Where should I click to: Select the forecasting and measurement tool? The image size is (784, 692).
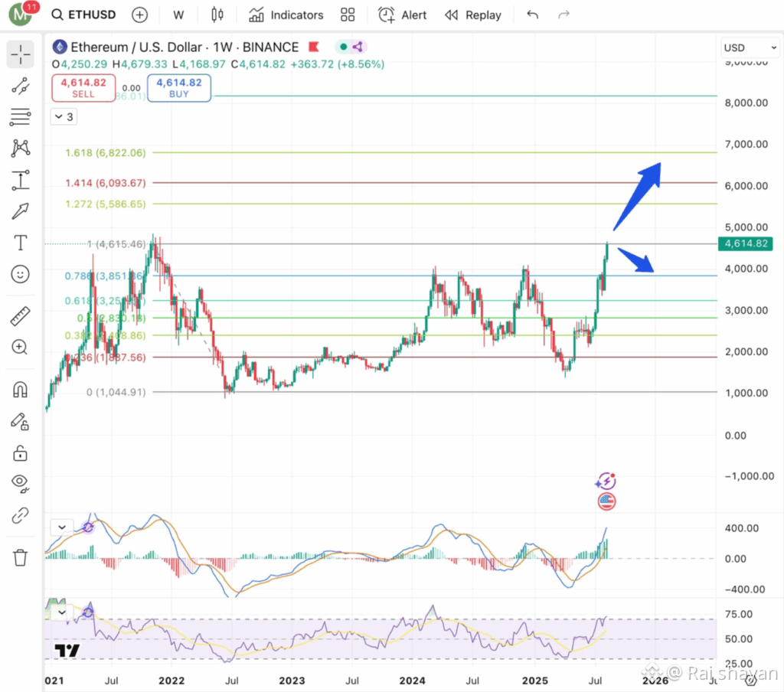[20, 180]
